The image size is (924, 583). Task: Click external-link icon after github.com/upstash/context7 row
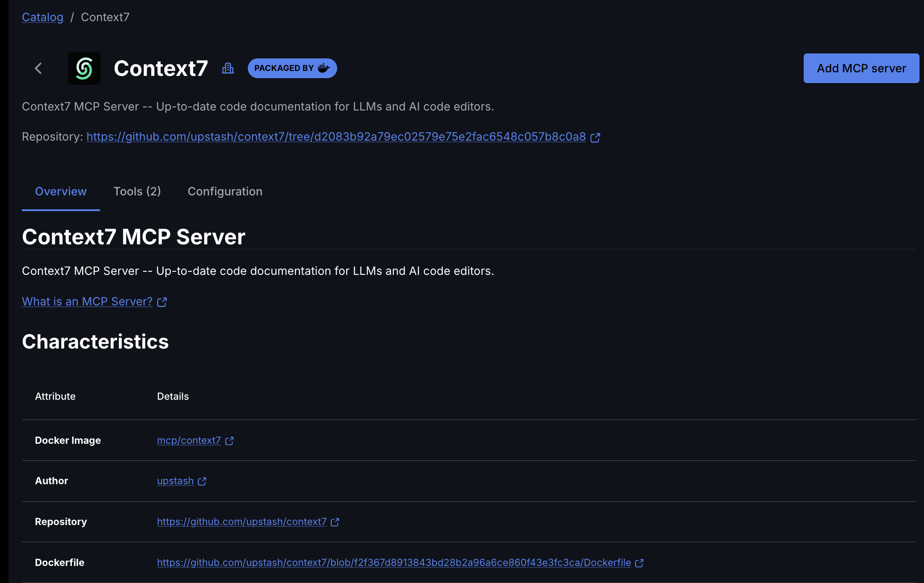tap(335, 522)
